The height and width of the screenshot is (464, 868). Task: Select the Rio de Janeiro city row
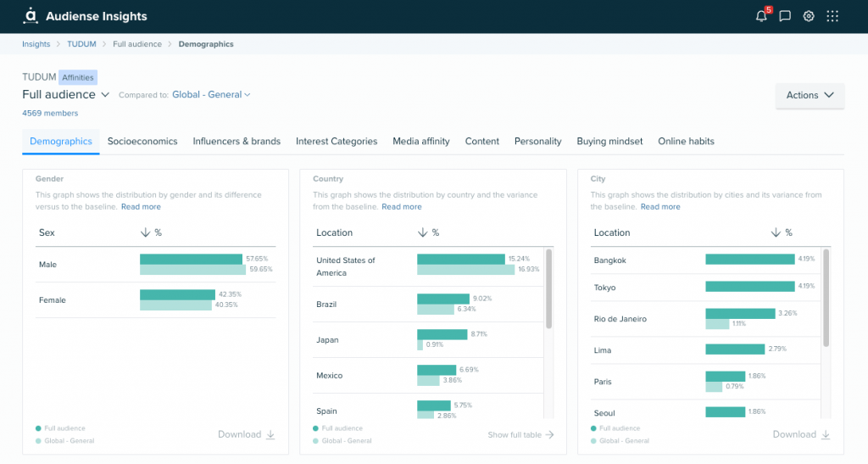705,319
